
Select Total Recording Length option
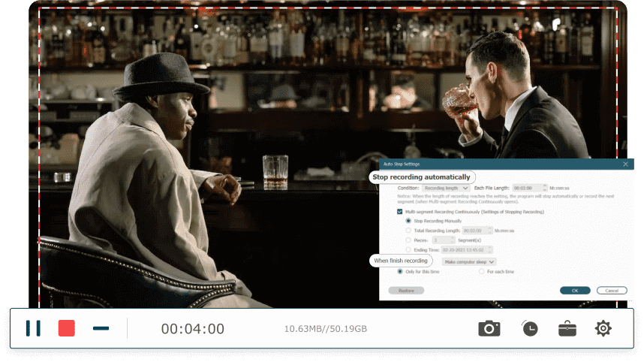click(408, 231)
